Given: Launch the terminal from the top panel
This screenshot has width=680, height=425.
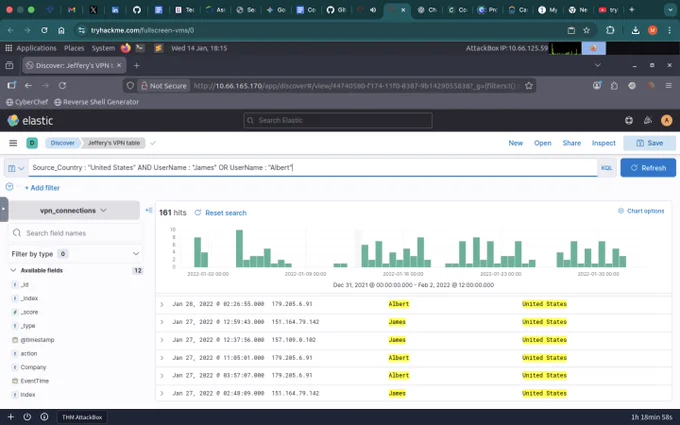Looking at the screenshot, I should (x=140, y=48).
